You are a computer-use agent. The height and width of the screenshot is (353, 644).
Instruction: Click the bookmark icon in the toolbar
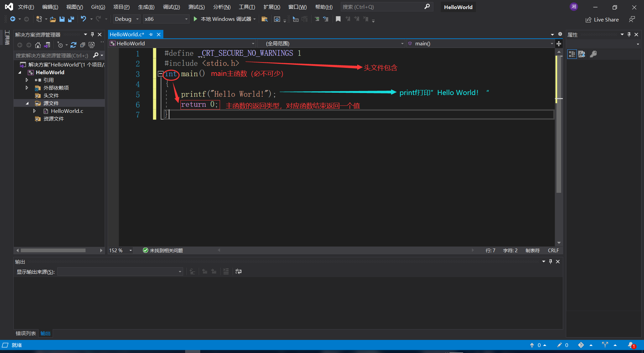click(x=338, y=19)
